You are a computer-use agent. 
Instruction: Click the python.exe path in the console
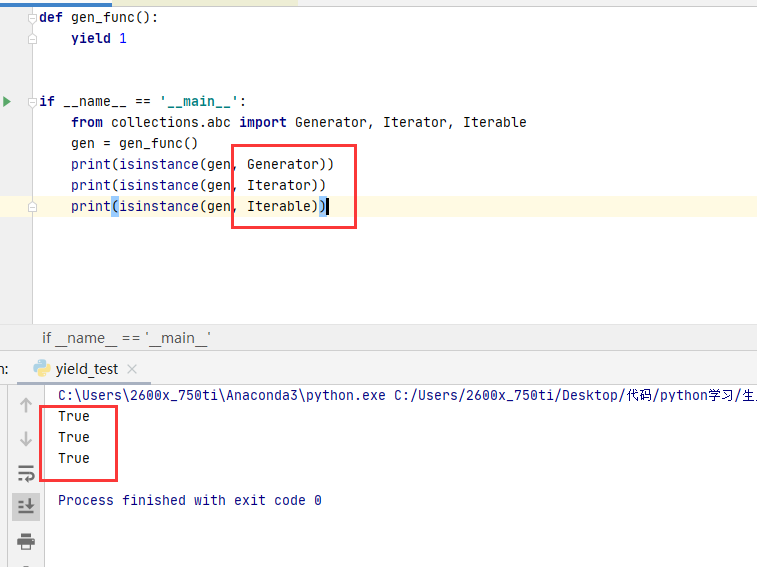click(x=222, y=396)
